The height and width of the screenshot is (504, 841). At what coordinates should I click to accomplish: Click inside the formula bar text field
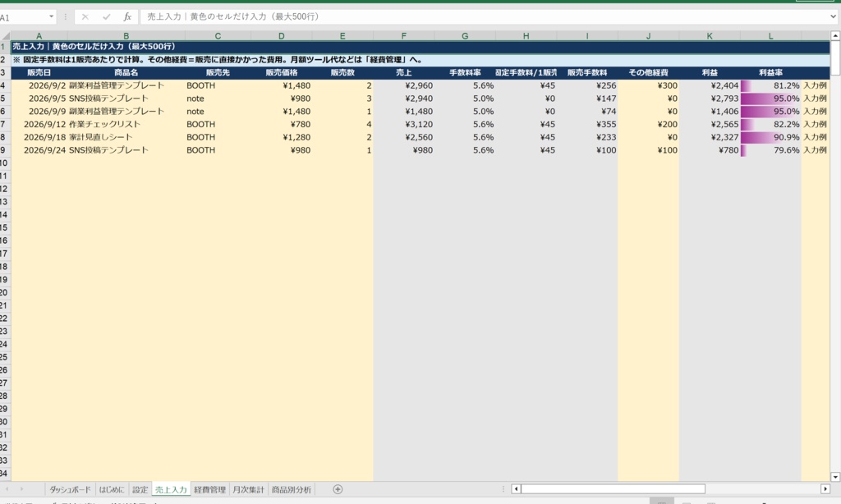click(x=485, y=16)
